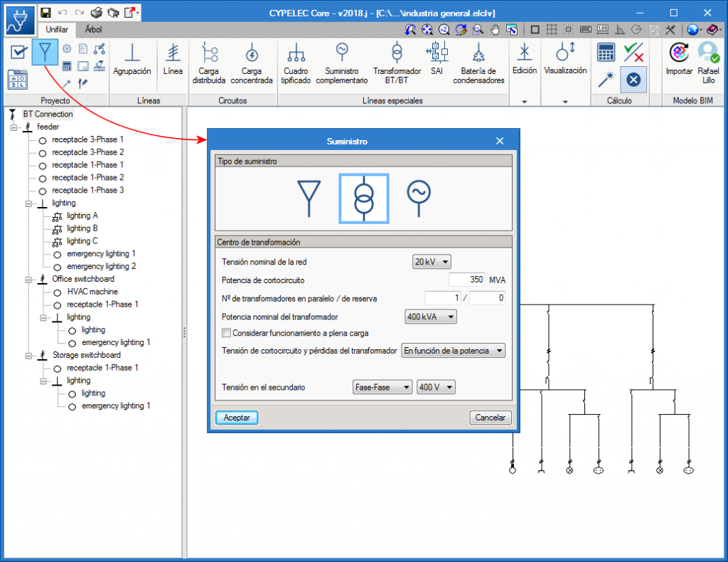Select the transformer supply type
Screen dimensions: 728x562
363,198
